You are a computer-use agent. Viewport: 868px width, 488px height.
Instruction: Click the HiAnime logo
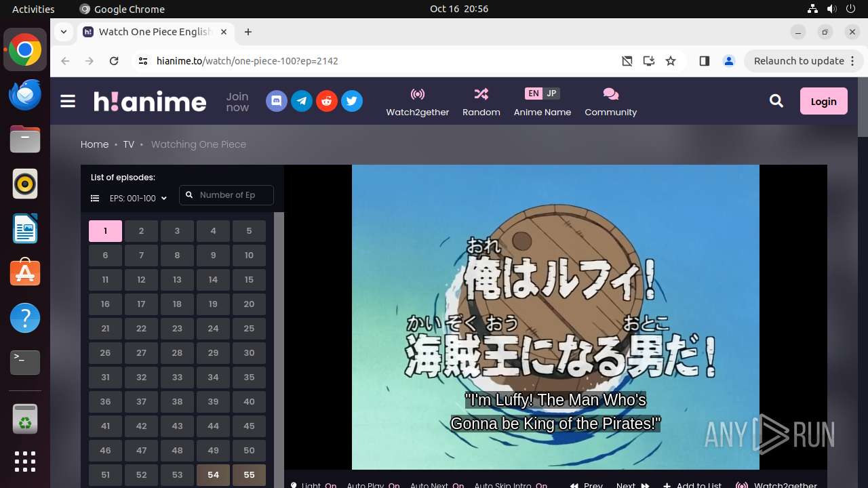click(150, 102)
